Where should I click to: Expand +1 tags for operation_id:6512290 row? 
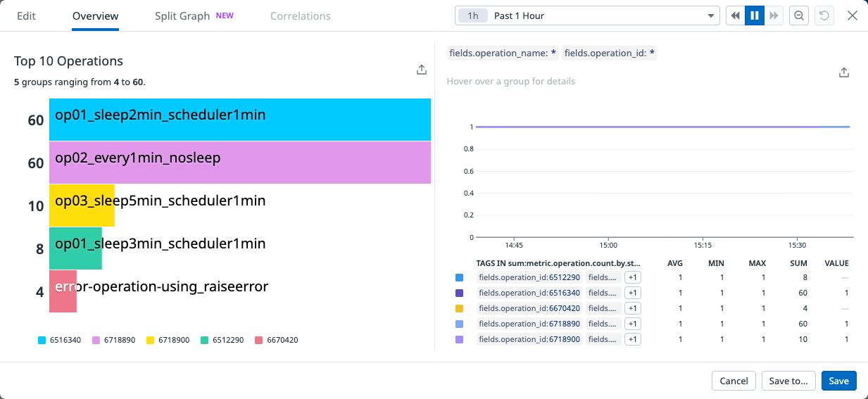click(x=632, y=277)
